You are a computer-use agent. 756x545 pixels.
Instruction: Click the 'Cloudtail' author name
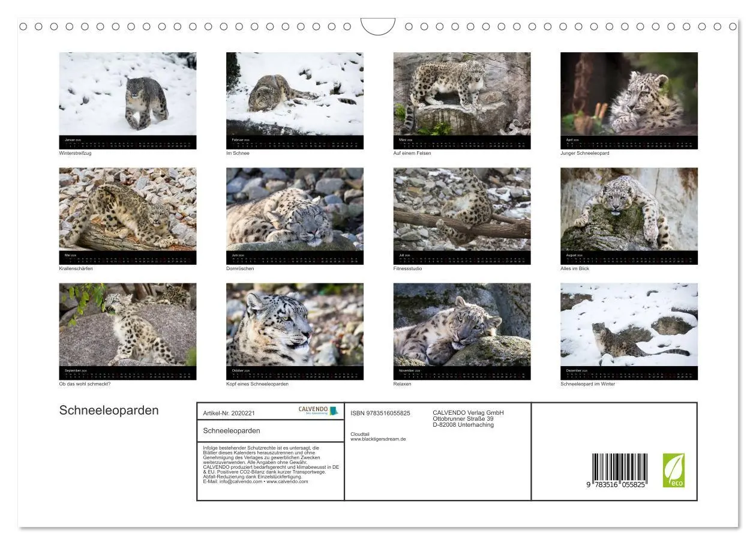pyautogui.click(x=360, y=434)
